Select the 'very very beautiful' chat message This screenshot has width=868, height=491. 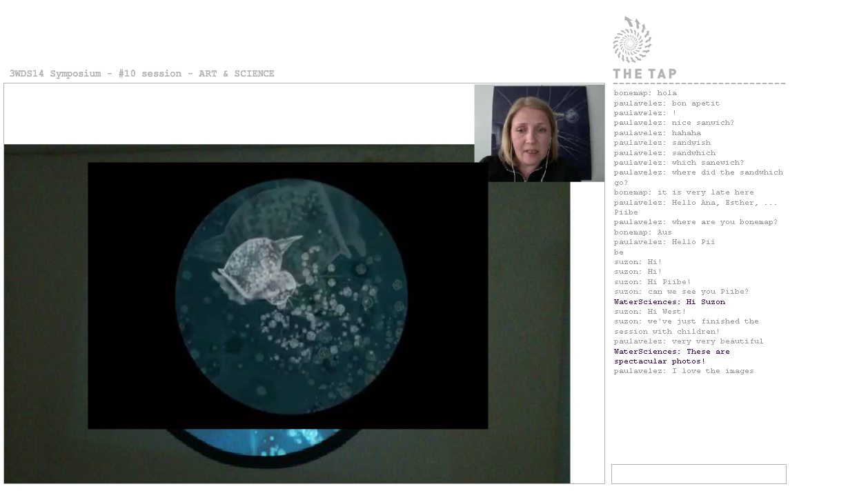click(x=689, y=341)
